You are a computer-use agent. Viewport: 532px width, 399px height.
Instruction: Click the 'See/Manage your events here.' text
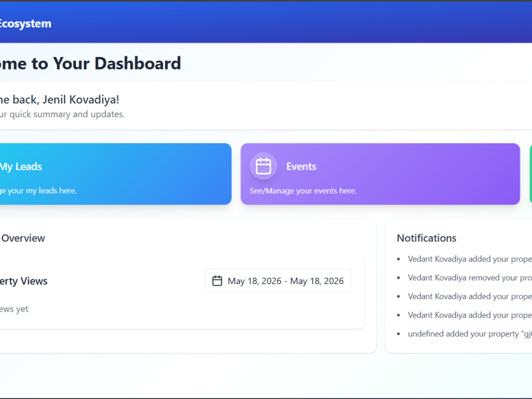click(x=303, y=191)
